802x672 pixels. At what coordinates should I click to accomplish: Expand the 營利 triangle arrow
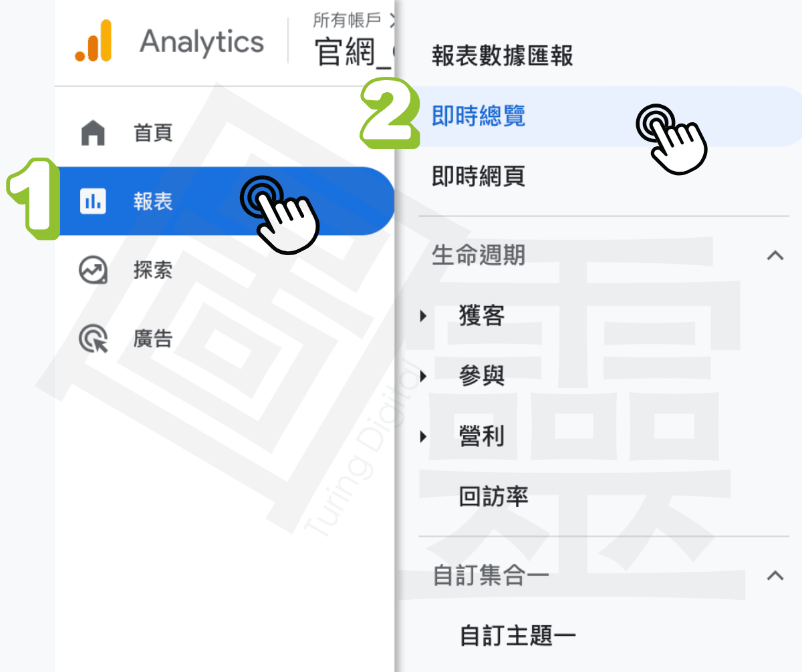(423, 438)
